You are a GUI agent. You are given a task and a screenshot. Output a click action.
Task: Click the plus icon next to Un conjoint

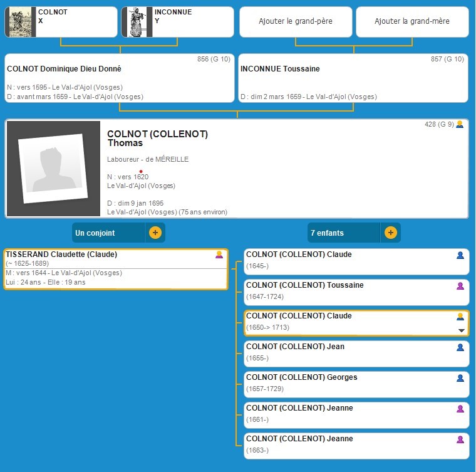(x=155, y=233)
